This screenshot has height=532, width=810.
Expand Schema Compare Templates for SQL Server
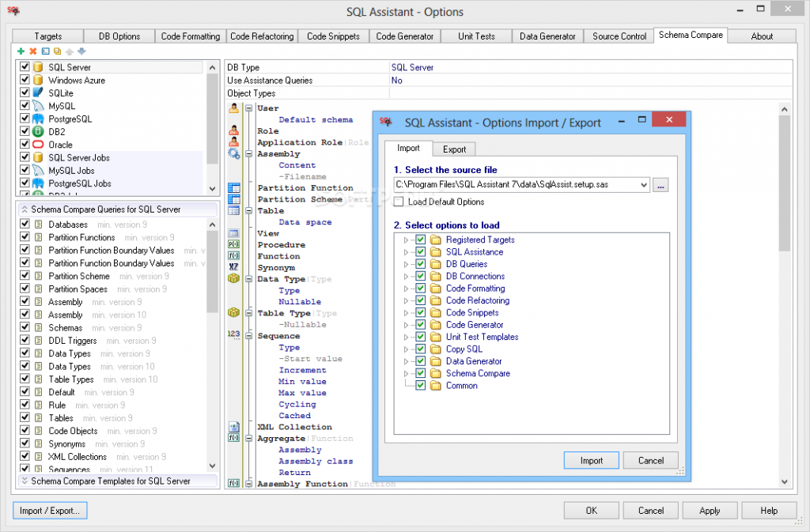point(24,481)
